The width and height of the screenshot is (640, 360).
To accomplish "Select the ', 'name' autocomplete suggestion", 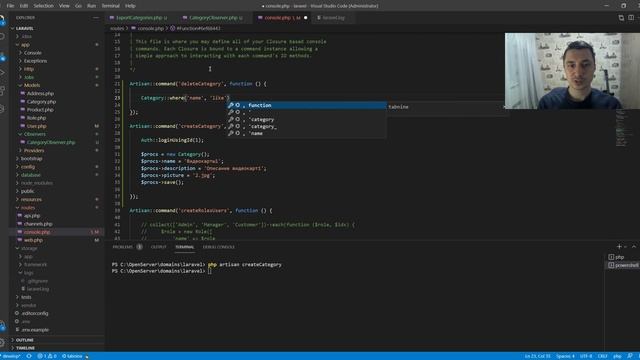I will pos(307,133).
